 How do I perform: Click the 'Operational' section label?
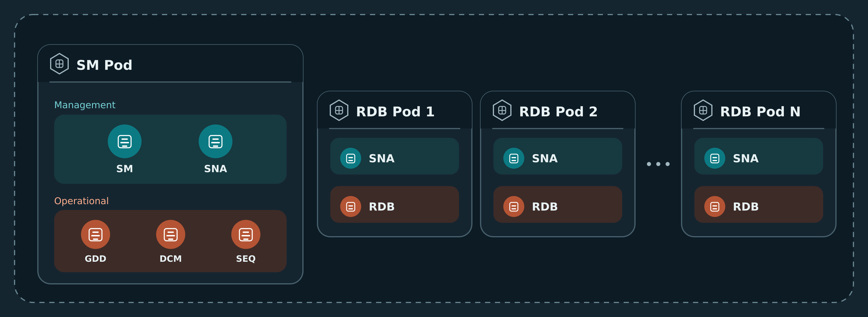[82, 201]
